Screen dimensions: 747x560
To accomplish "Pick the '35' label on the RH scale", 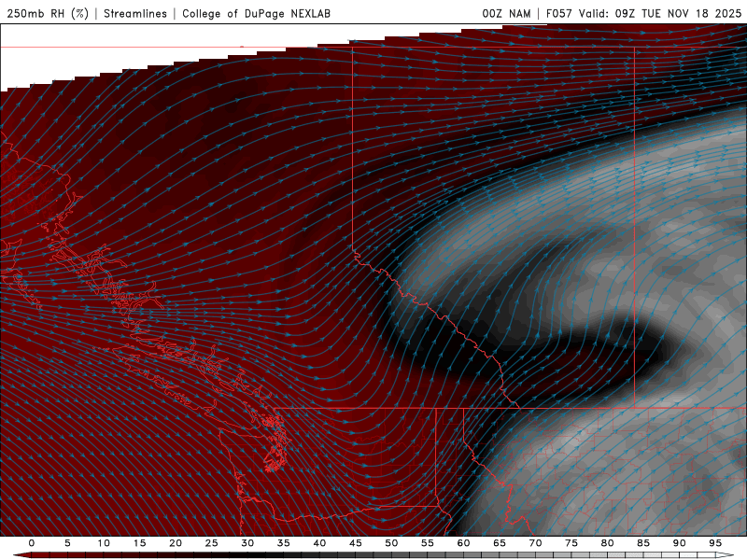I will tap(283, 543).
